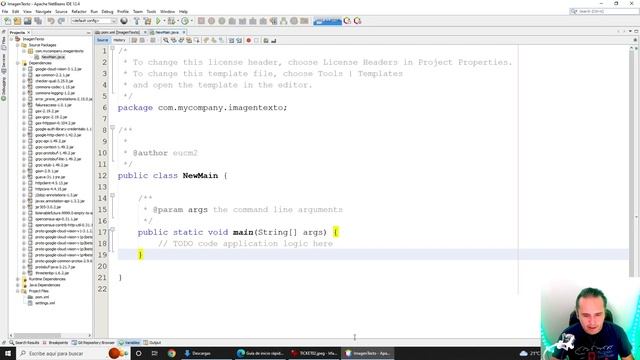This screenshot has width=640, height=360.
Task: Open the File menu
Action: pyautogui.click(x=5, y=11)
